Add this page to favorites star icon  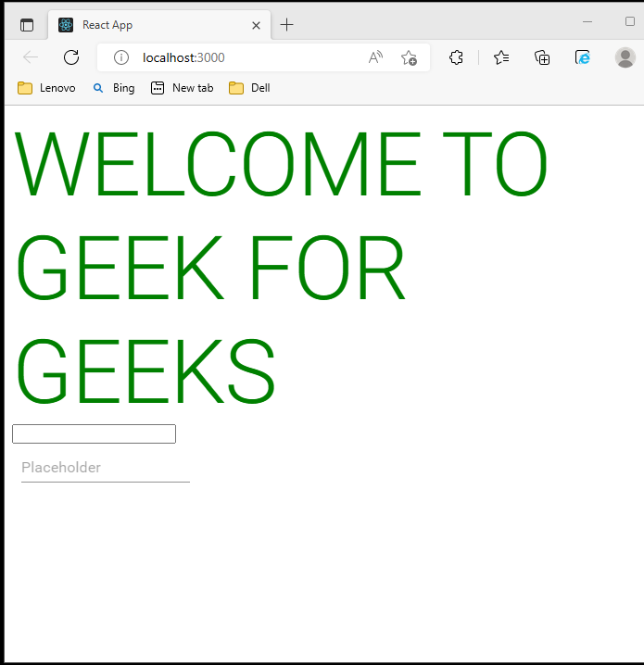coord(409,57)
